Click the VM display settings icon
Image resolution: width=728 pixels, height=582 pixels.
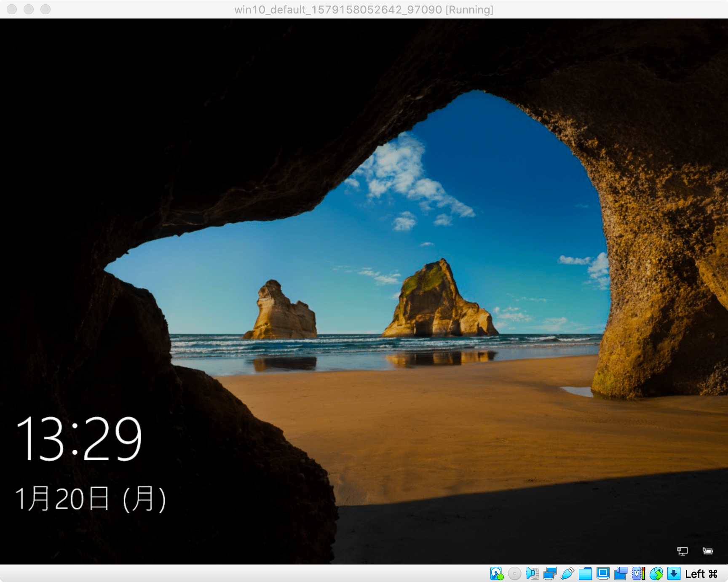(603, 574)
